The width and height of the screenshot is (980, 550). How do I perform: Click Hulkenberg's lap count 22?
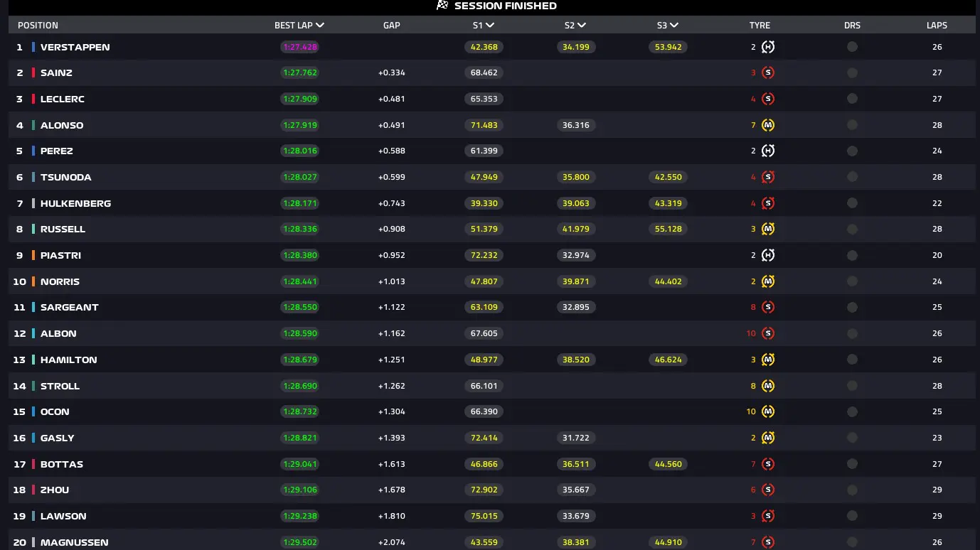(937, 203)
